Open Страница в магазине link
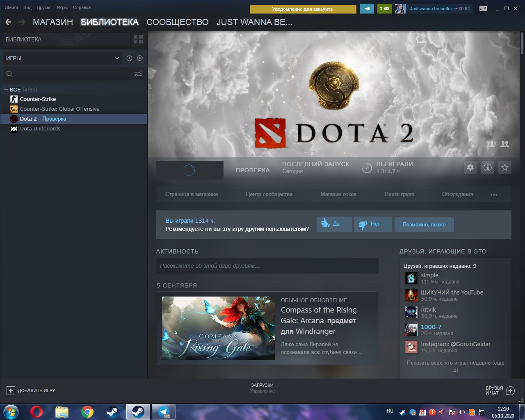 click(192, 194)
